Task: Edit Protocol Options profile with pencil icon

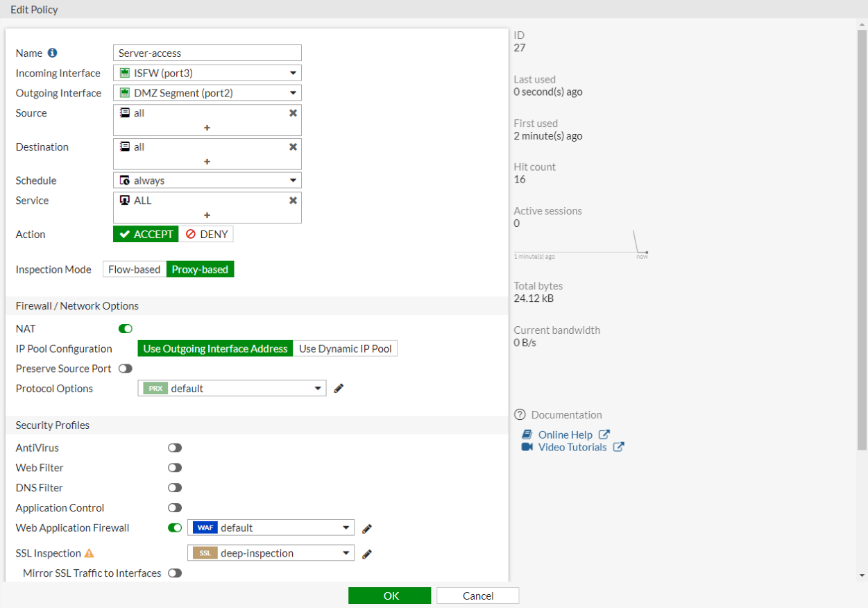Action: [x=339, y=389]
